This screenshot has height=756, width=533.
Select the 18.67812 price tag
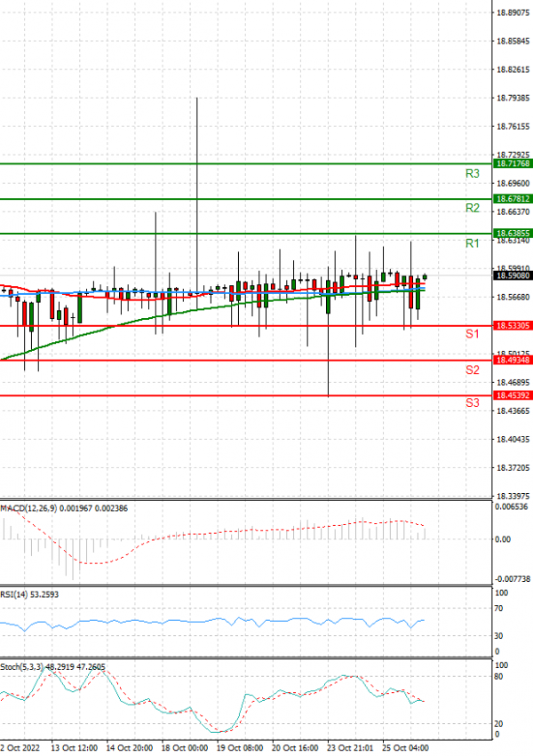513,199
